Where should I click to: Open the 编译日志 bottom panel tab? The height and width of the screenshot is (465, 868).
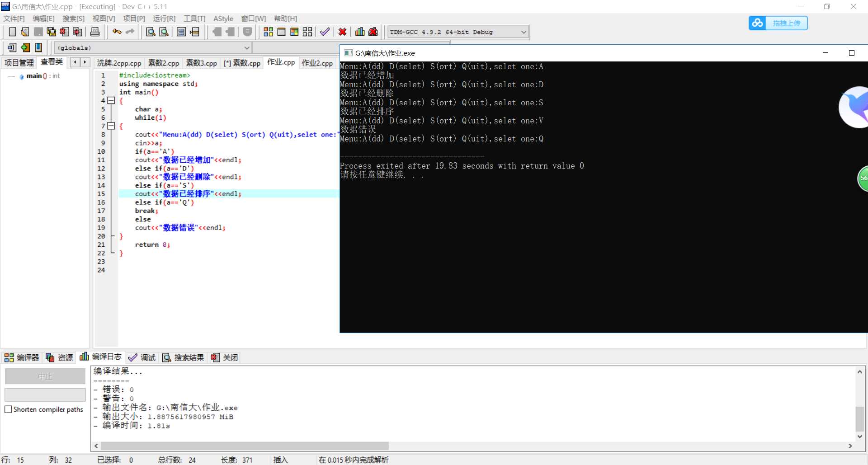[101, 357]
